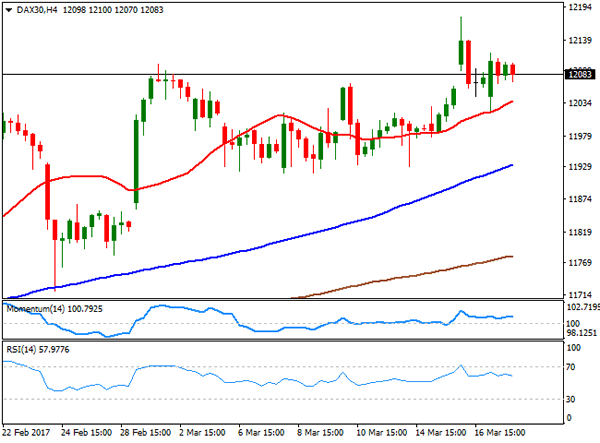Select the 8 Mar 15:00 time label
Screen dimensions: 600x443
pyautogui.click(x=320, y=433)
